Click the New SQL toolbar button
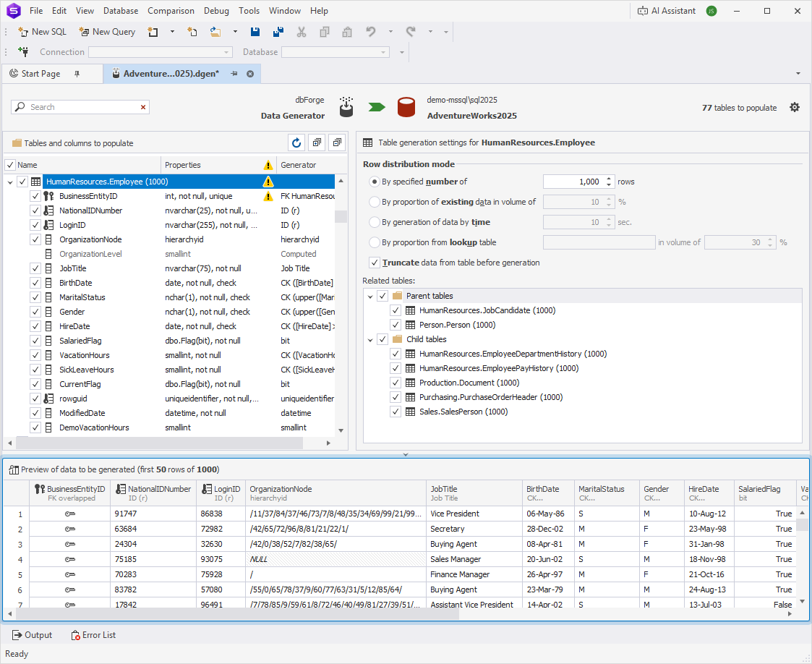 pos(43,32)
